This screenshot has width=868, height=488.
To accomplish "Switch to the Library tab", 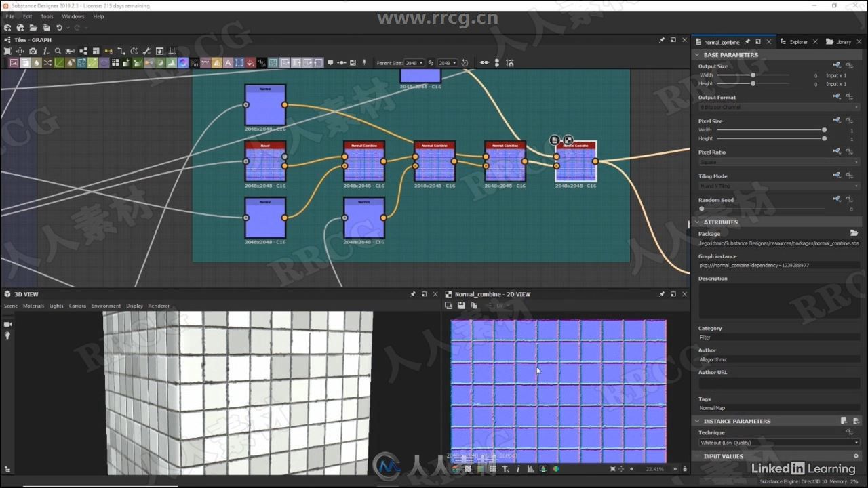I will pyautogui.click(x=842, y=42).
